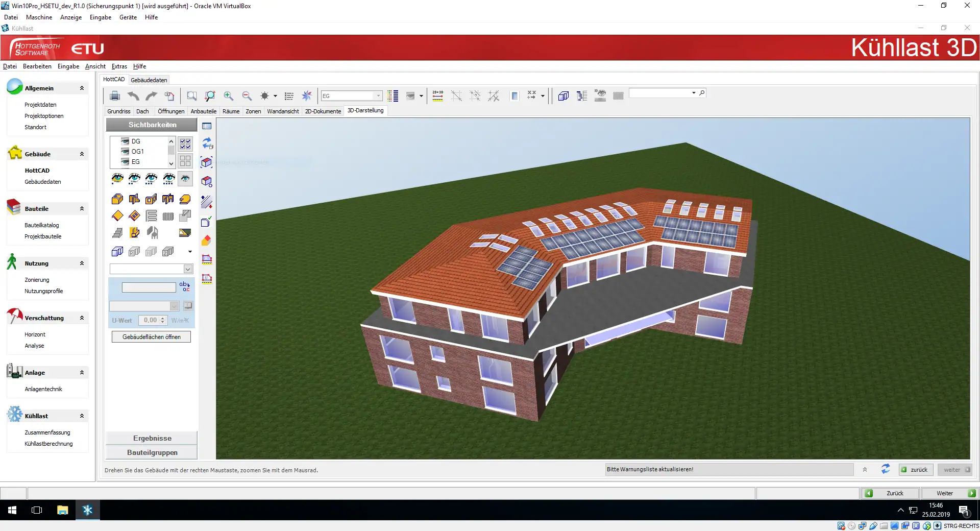Open the Extras menu
980x531 pixels.
pyautogui.click(x=119, y=66)
